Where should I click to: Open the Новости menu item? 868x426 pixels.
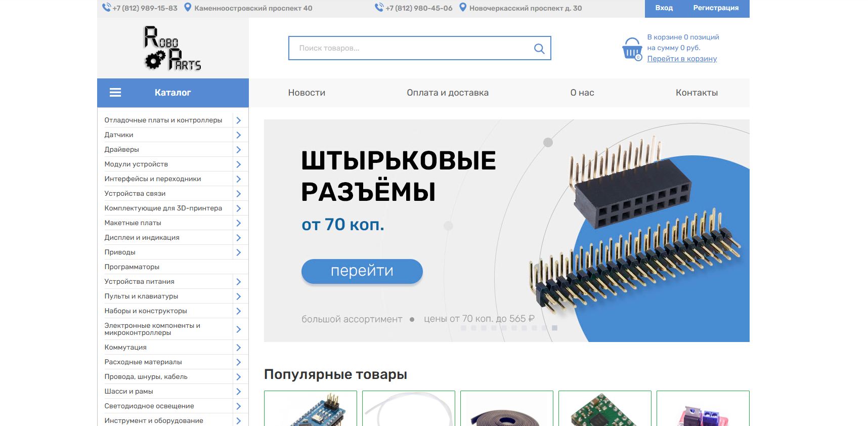(307, 93)
